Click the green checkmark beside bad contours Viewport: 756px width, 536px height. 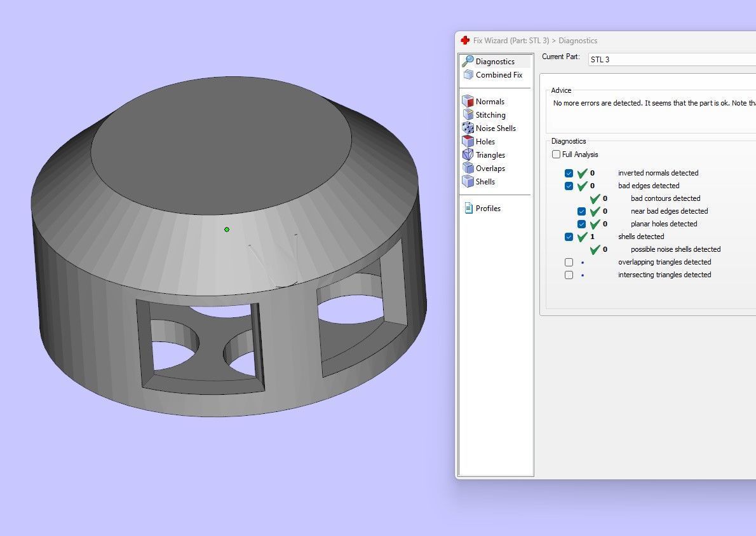pos(595,198)
